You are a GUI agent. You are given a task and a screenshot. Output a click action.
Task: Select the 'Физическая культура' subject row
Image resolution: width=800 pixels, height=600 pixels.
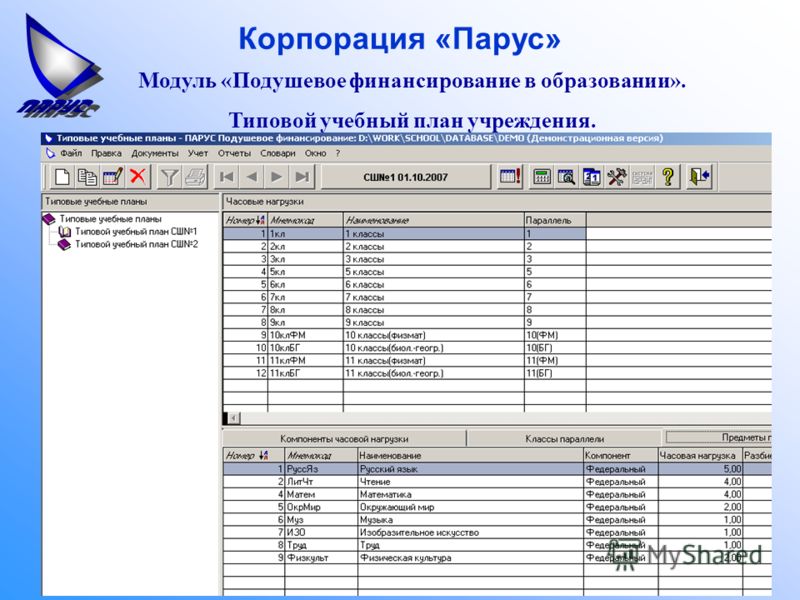click(497, 558)
